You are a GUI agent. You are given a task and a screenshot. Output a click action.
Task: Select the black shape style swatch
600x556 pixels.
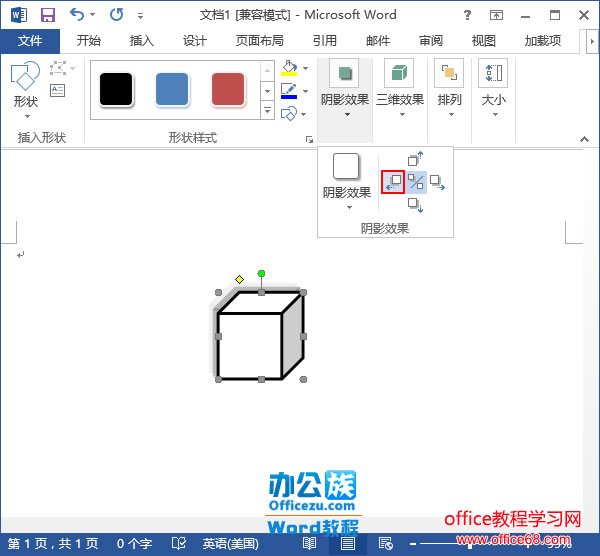pyautogui.click(x=116, y=89)
